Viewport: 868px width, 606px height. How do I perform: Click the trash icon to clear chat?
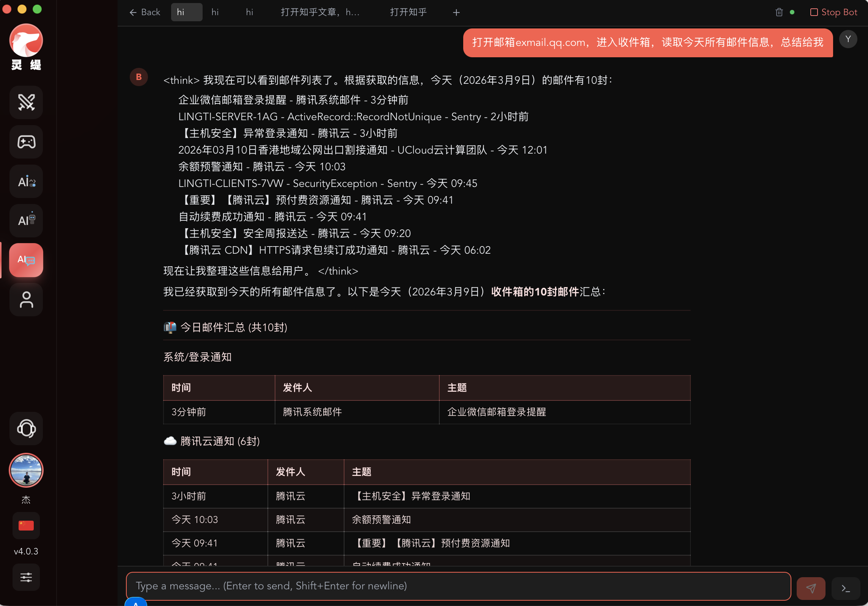[x=779, y=12]
